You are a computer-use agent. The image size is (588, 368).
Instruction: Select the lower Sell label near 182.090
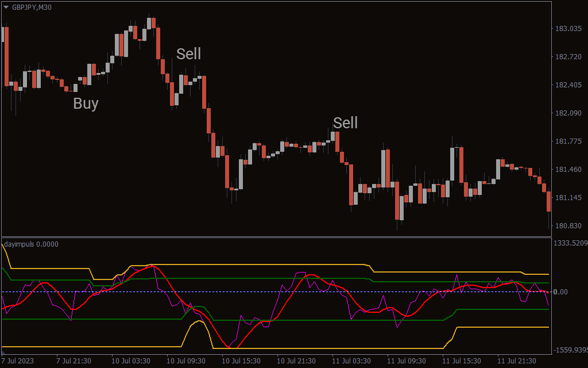coord(345,122)
